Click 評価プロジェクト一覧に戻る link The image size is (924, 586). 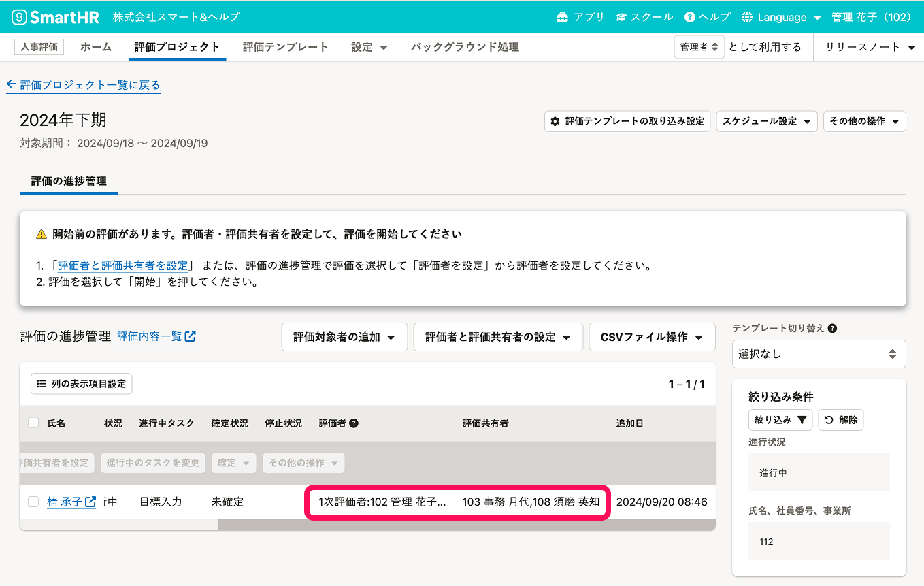84,85
